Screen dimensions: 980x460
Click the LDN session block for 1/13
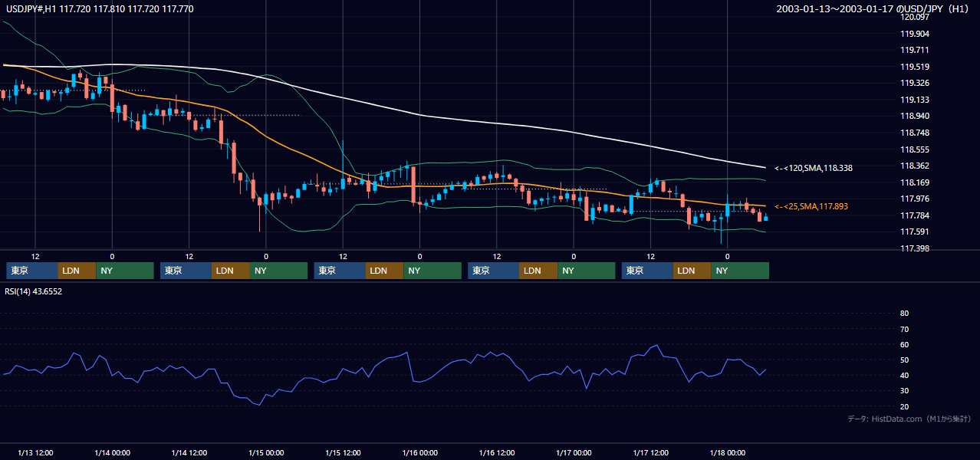tap(77, 271)
